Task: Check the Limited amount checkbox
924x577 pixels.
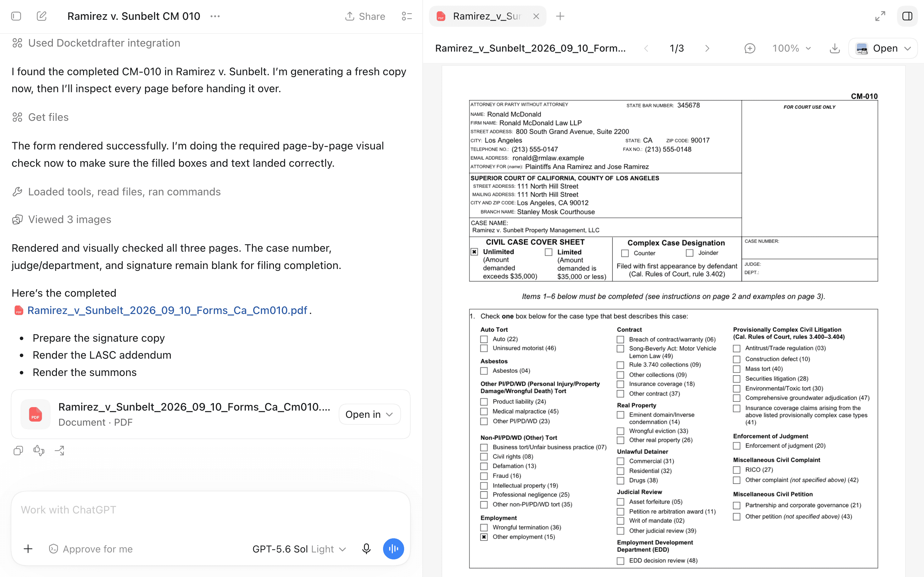Action: click(548, 252)
